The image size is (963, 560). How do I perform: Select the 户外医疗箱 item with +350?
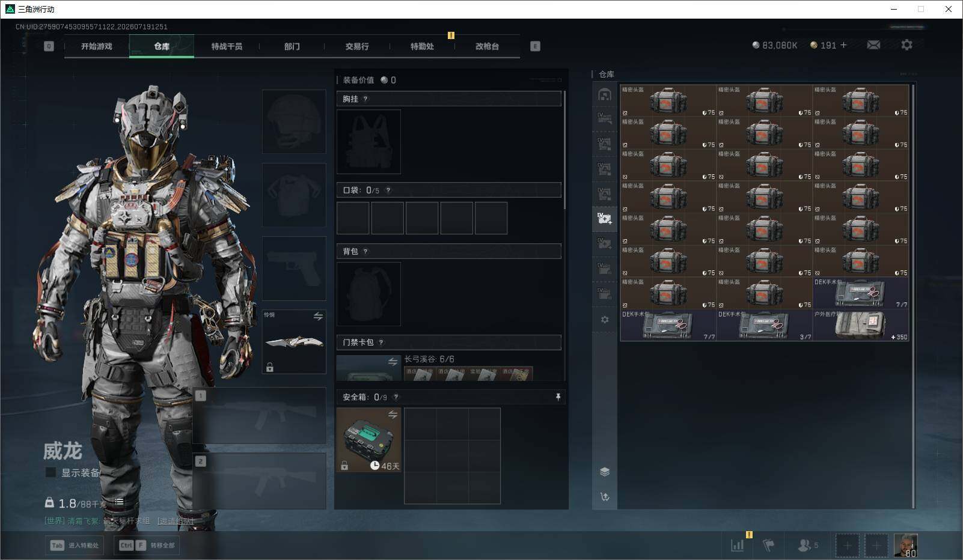click(x=861, y=325)
